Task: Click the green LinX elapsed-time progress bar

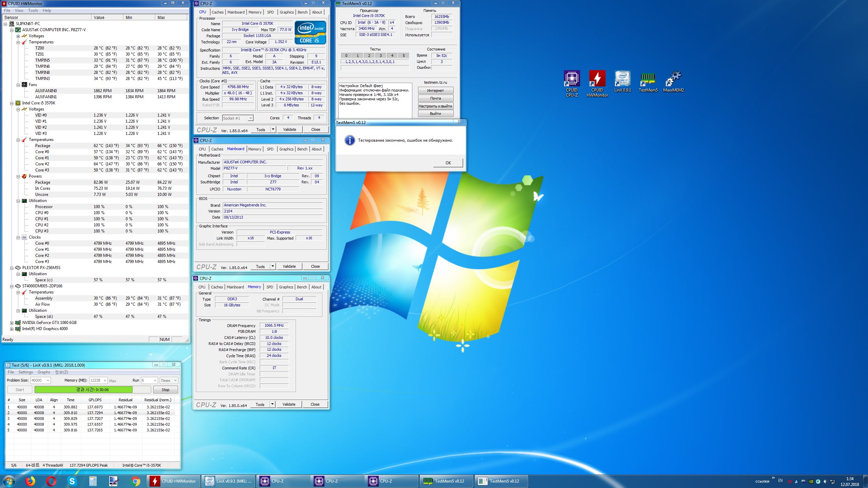Action: (x=93, y=390)
